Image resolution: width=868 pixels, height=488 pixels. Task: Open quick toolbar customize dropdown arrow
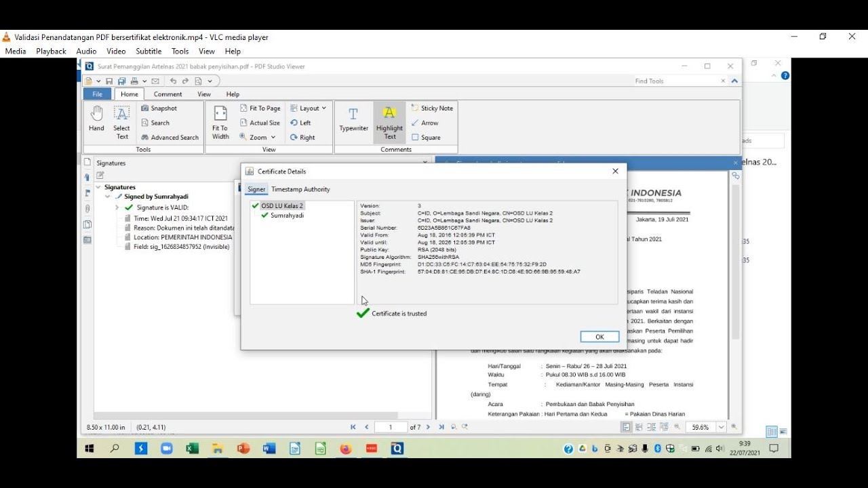[x=210, y=81]
